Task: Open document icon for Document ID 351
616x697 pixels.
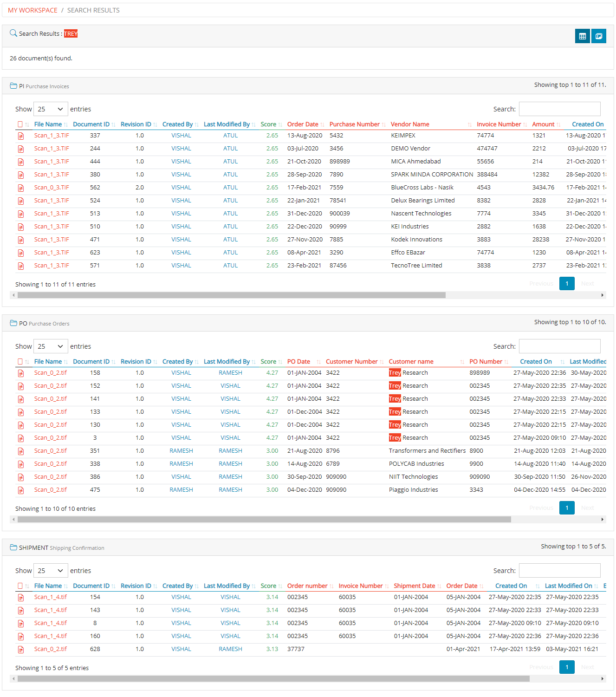Action: tap(21, 451)
